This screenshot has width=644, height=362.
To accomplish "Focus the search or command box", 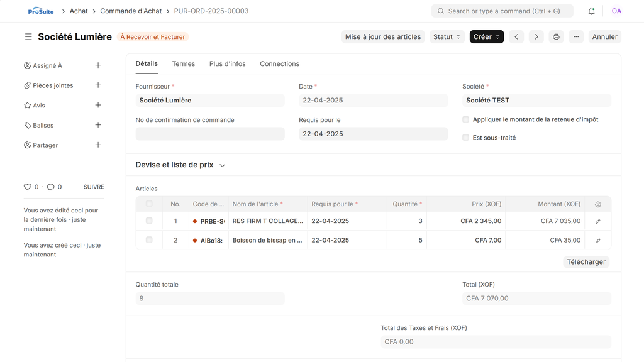I will pos(502,11).
